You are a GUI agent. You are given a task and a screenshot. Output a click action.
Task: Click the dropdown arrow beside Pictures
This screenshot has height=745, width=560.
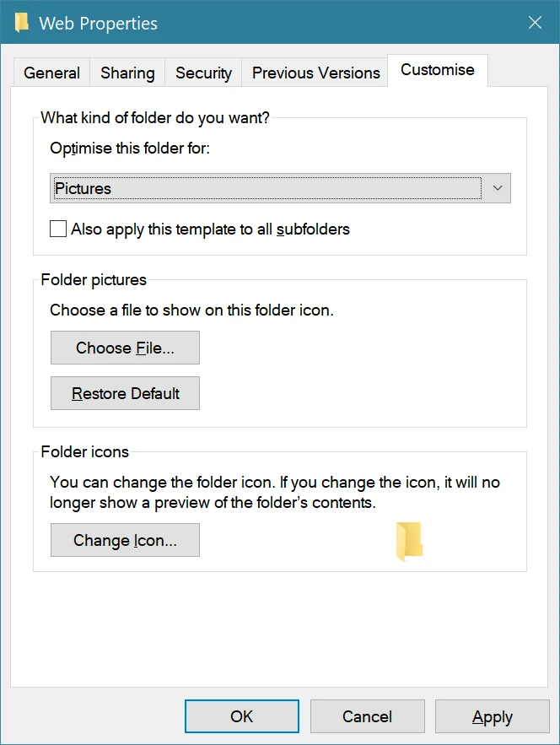(x=497, y=187)
